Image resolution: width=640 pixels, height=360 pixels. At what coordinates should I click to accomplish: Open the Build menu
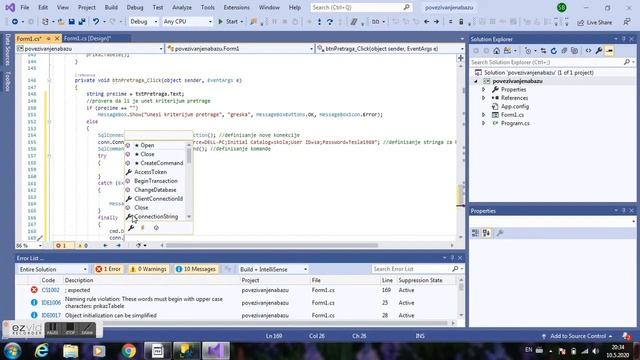111,7
